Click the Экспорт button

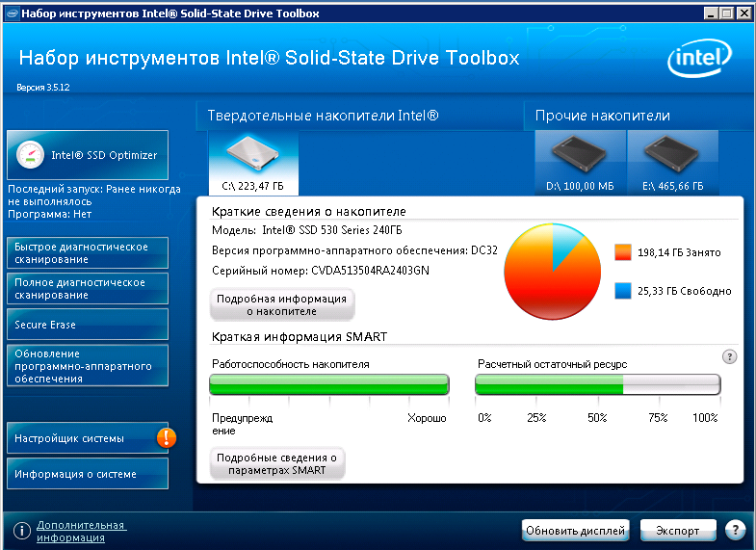click(677, 530)
